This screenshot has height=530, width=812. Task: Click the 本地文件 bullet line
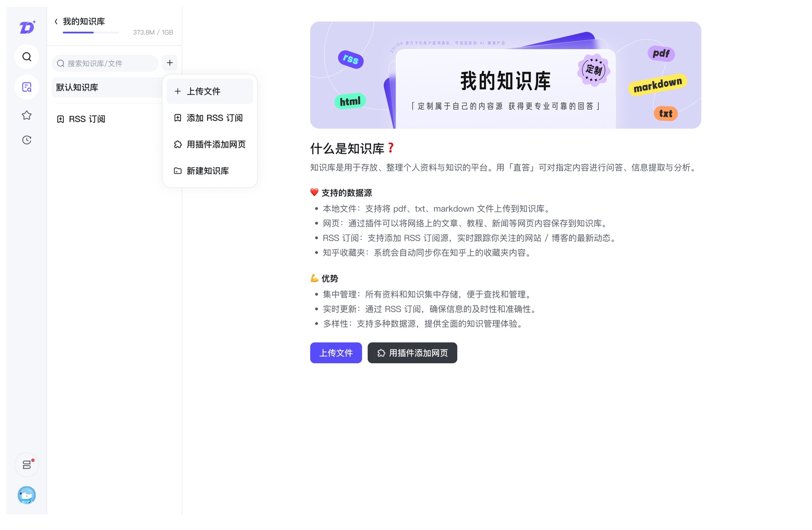437,209
